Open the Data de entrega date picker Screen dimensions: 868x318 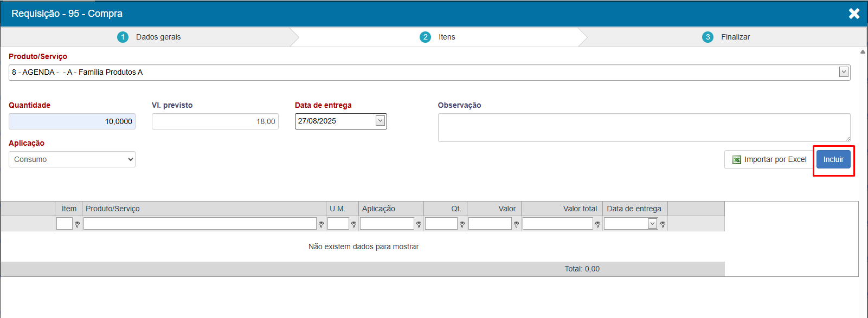tap(381, 121)
